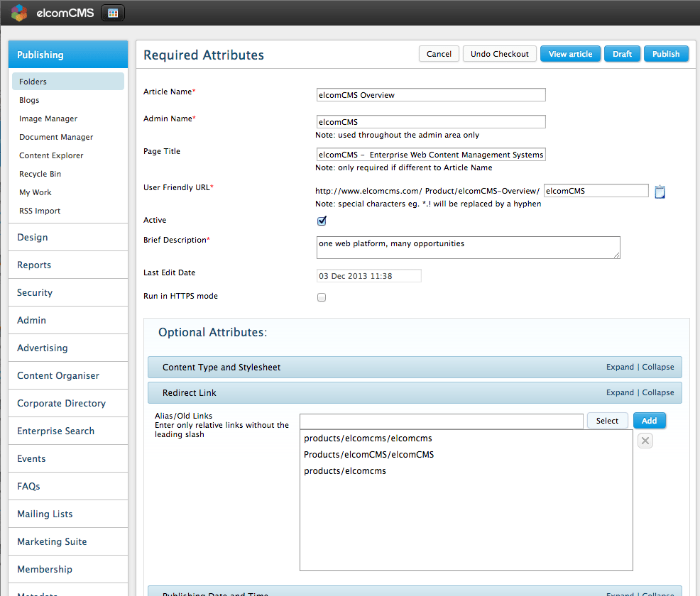The image size is (700, 596).
Task: Collapse the Redirect Link section
Action: pos(658,392)
